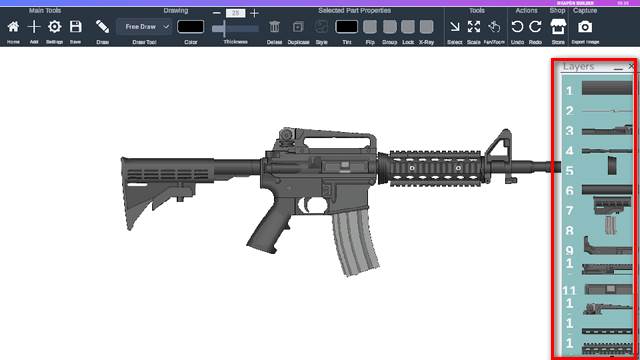Toggle Flip for selected part
The image size is (640, 360).
click(370, 27)
